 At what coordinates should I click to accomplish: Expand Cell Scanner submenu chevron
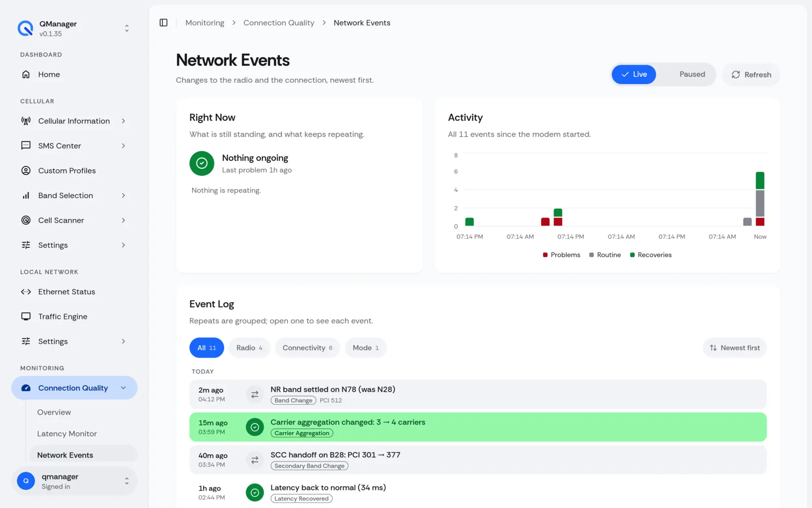coord(123,220)
